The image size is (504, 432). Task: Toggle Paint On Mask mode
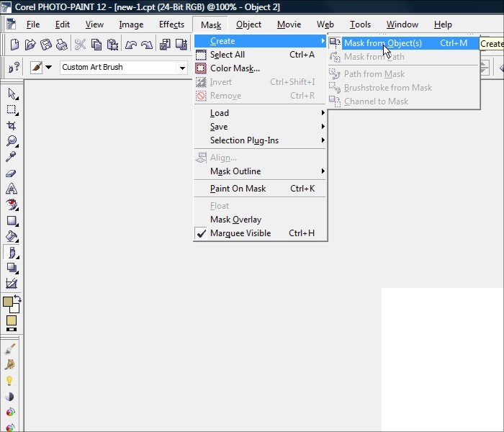click(238, 189)
